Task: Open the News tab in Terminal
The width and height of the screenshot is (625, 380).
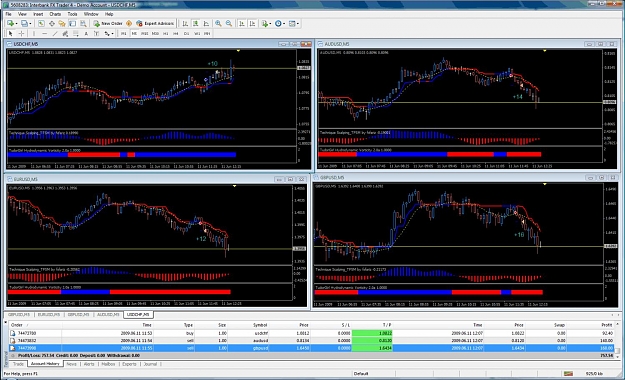Action: tap(71, 364)
